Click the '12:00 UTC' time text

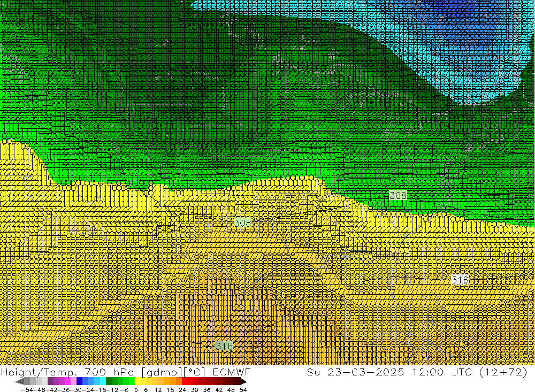point(441,372)
